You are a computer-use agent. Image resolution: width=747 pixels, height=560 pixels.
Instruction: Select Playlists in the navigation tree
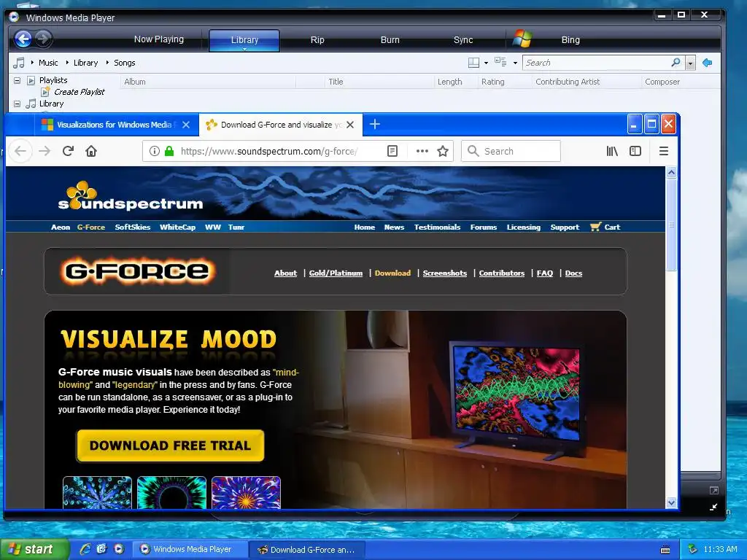(x=53, y=80)
